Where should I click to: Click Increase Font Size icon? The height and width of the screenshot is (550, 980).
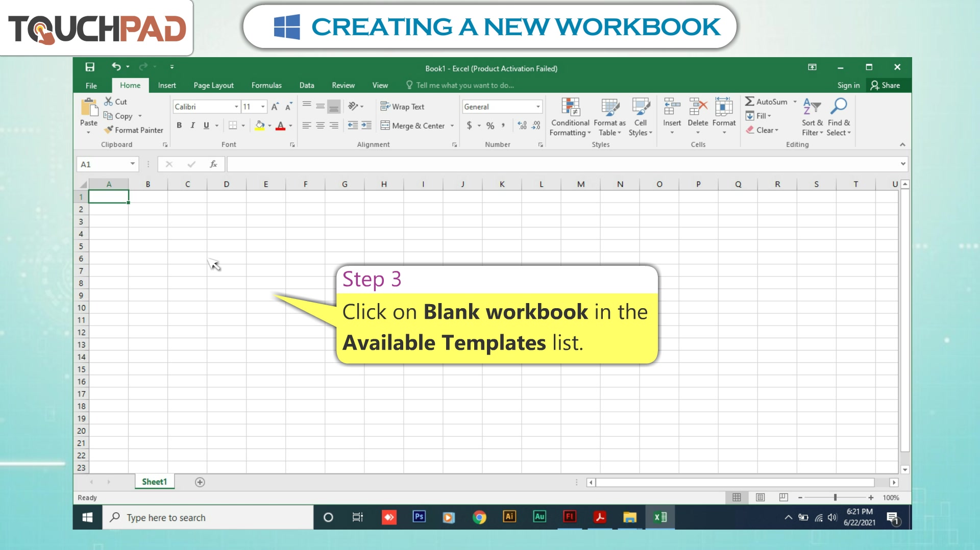click(x=275, y=107)
